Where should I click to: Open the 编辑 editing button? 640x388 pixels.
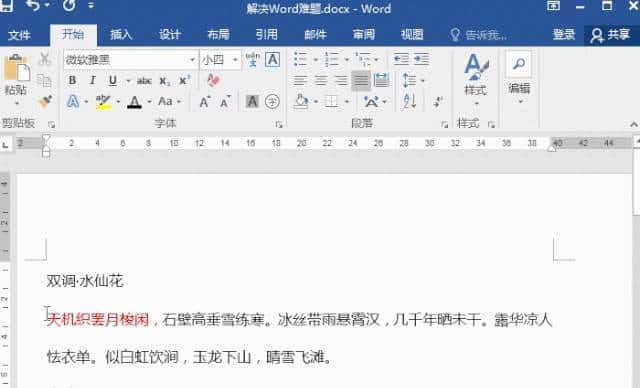click(519, 78)
